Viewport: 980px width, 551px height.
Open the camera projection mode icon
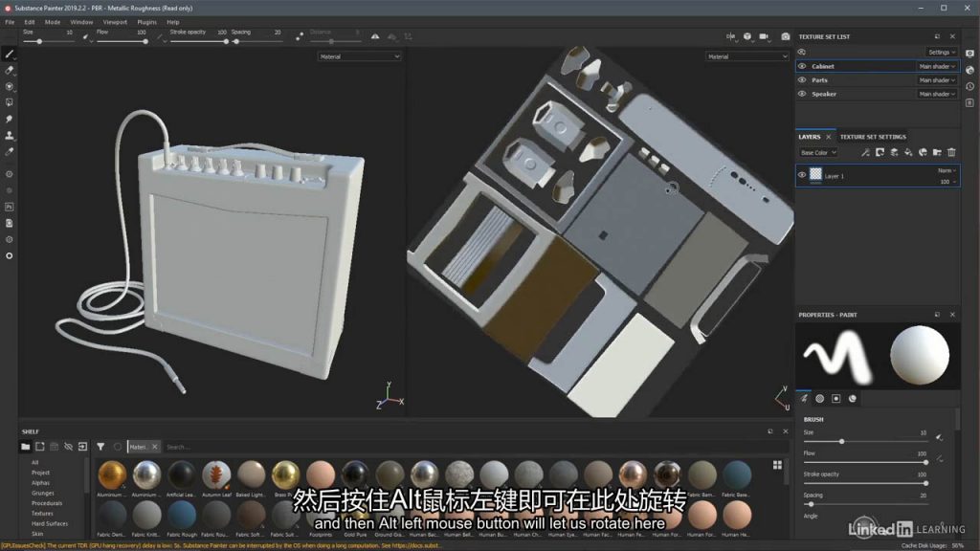pyautogui.click(x=747, y=37)
